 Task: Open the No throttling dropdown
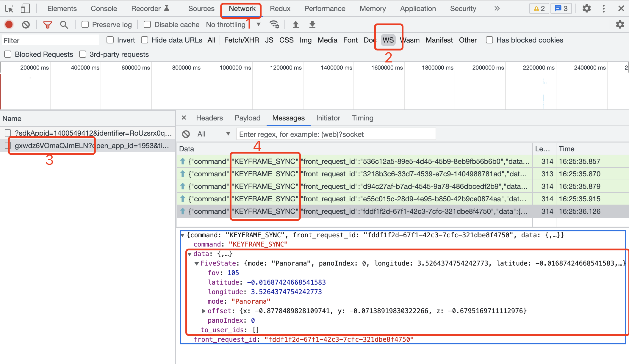pos(233,25)
